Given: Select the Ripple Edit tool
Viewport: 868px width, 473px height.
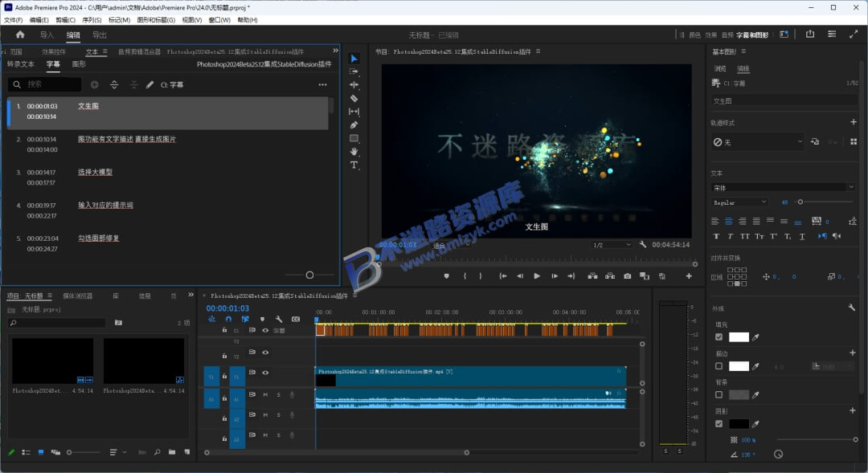Looking at the screenshot, I should (354, 84).
